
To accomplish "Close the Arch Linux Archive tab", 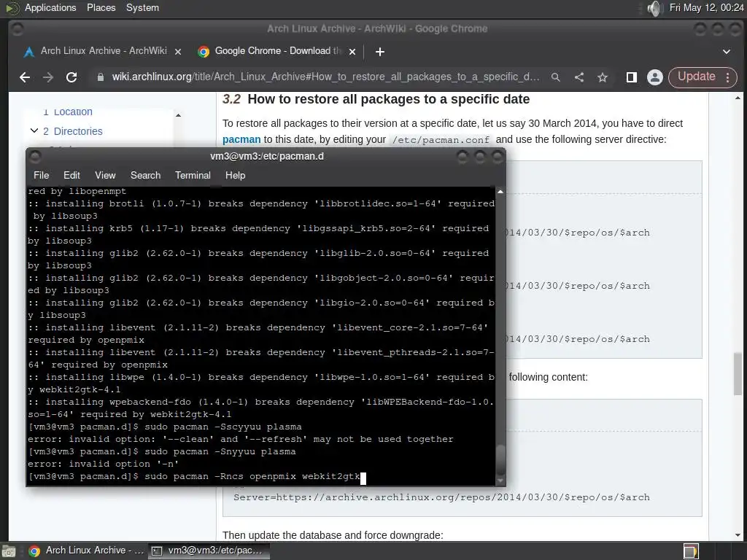I will coord(178,52).
